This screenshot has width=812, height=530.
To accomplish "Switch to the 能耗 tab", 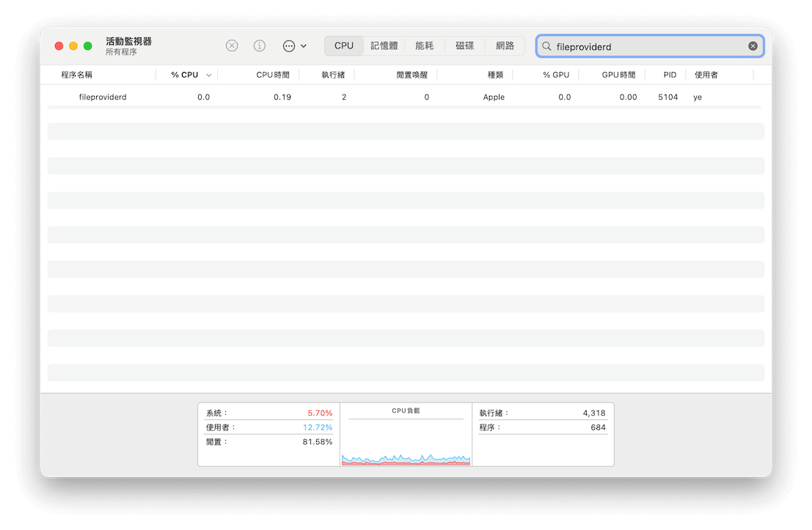I will [424, 45].
